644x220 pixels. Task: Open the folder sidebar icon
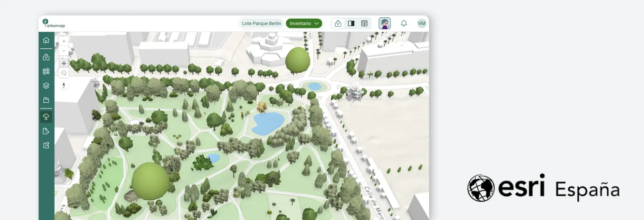[46, 100]
